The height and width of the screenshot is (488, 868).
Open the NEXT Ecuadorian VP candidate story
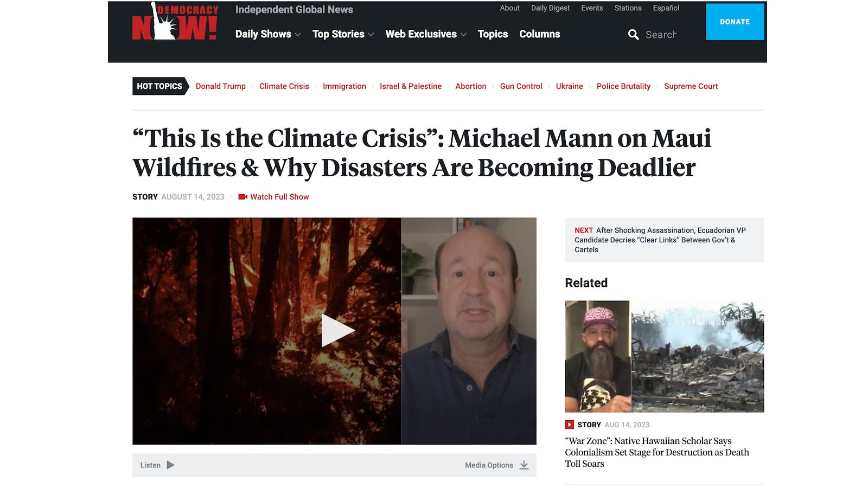pyautogui.click(x=664, y=240)
